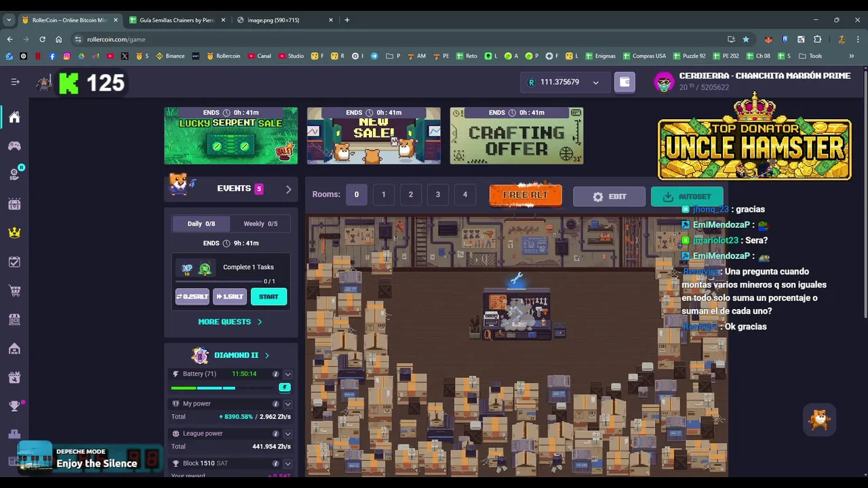
Task: Open the Instagram bookmark icon
Action: coord(66,56)
